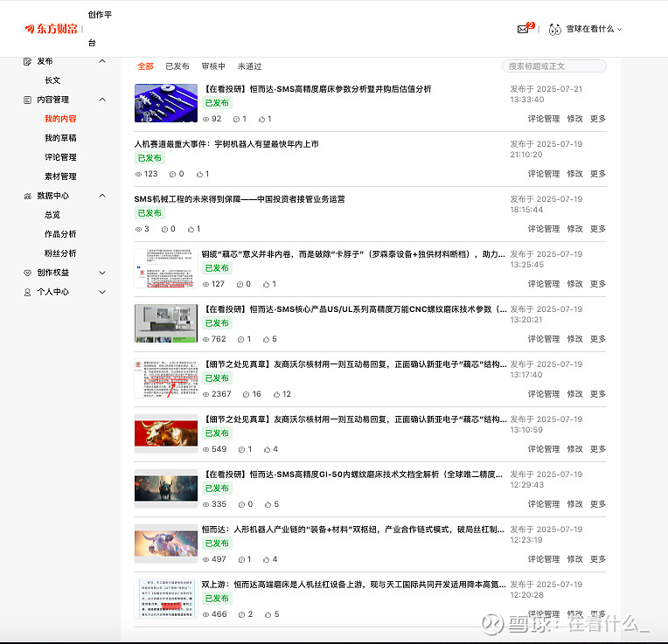Expand the 创作权益 section chevron

click(102, 273)
